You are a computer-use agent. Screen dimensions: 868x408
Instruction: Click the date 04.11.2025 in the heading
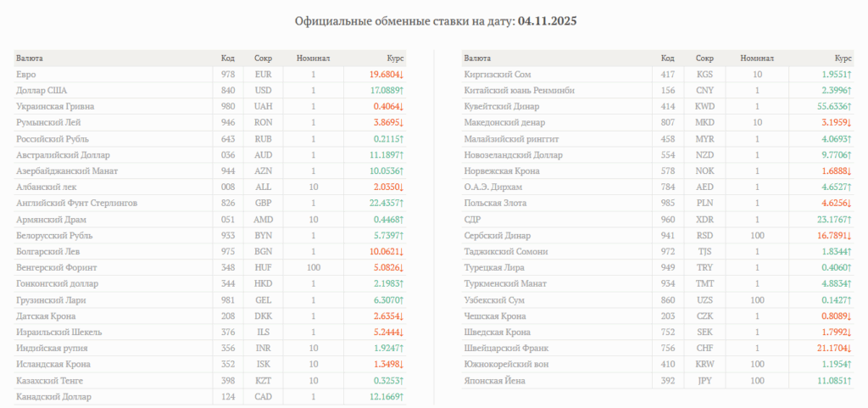548,20
